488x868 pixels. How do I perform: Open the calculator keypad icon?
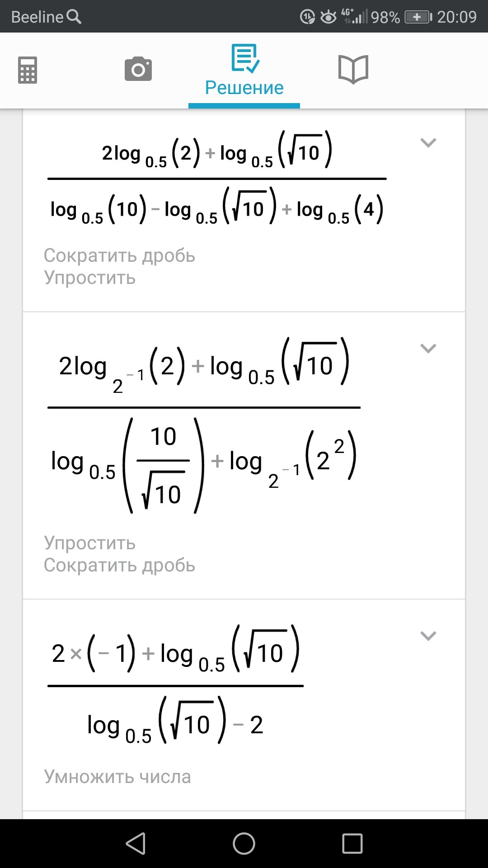coord(28,70)
